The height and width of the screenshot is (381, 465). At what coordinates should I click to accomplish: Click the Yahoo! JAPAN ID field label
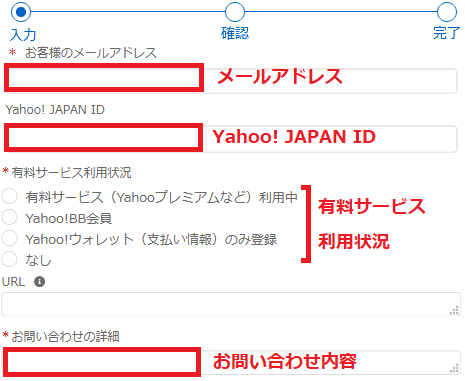(x=55, y=110)
